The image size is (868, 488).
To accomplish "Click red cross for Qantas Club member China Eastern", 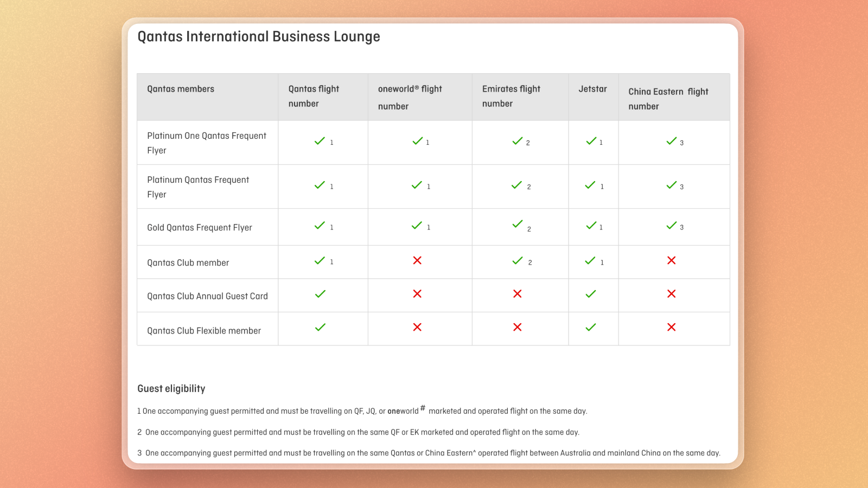I will pyautogui.click(x=672, y=260).
